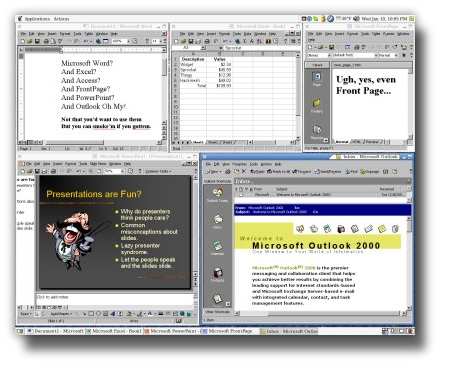Image resolution: width=450 pixels, height=365 pixels.
Task: Open the Data menu in Excel
Action: 247,34
